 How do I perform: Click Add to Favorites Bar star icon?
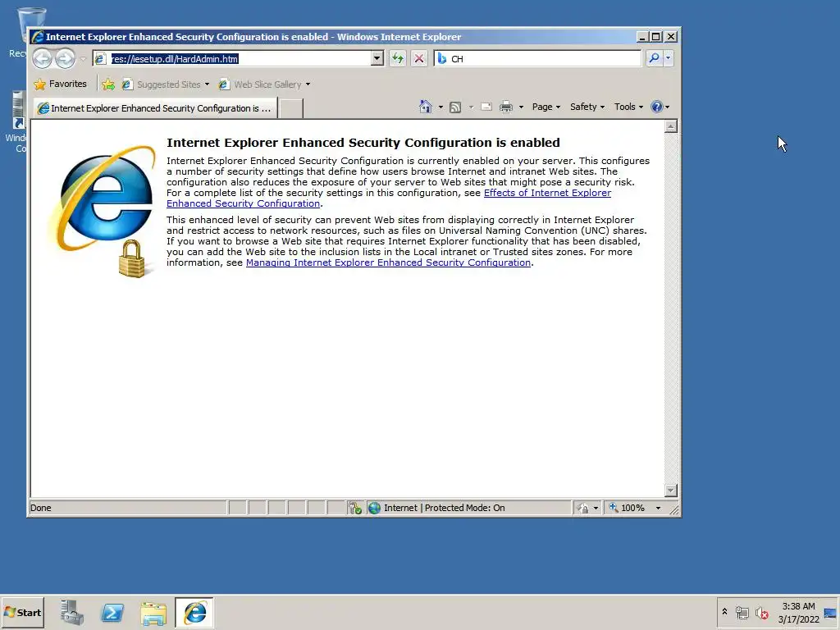108,84
